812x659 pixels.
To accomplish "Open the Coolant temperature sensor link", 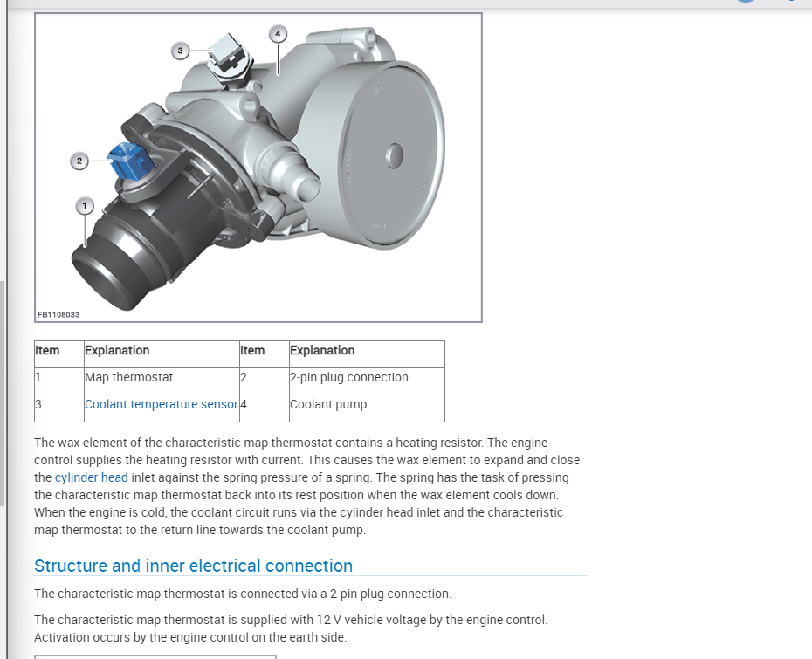I will coord(161,404).
